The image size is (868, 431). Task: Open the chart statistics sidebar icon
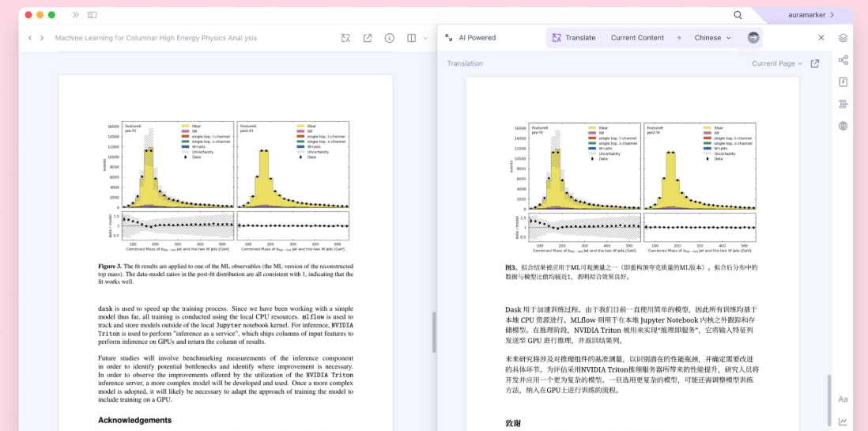843,422
